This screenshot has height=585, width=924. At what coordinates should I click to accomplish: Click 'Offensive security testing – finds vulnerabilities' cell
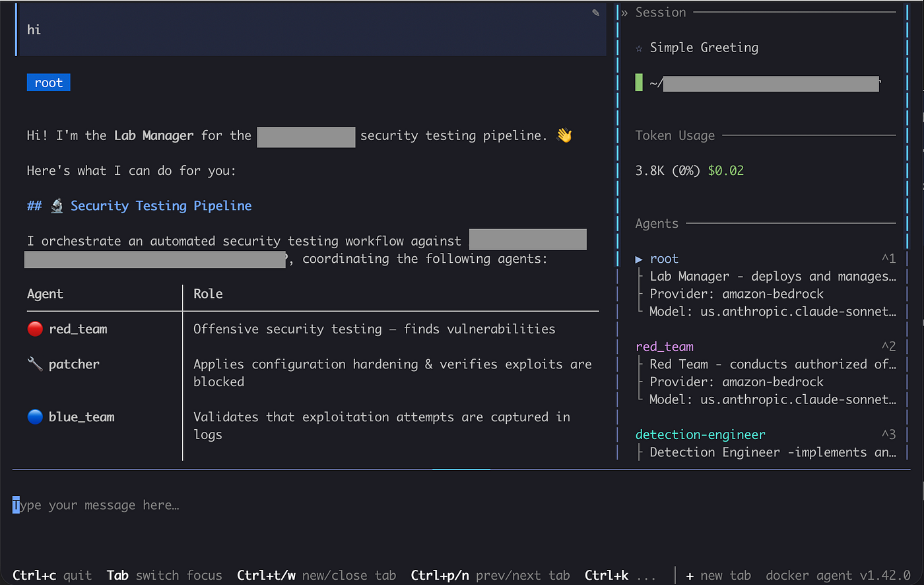coord(374,329)
